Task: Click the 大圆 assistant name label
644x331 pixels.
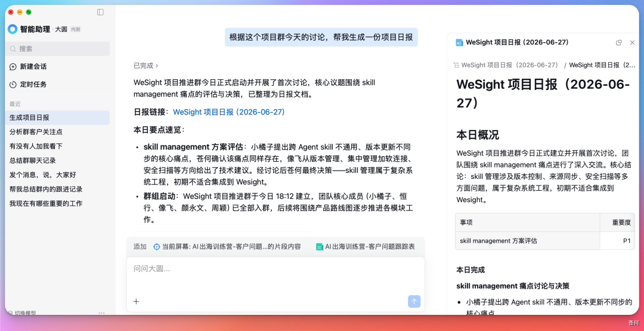Action: pos(61,30)
